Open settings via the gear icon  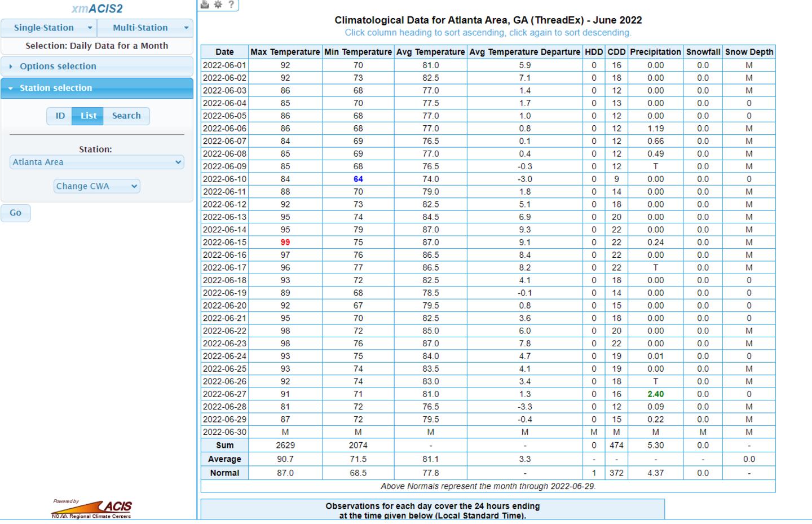pos(218,5)
